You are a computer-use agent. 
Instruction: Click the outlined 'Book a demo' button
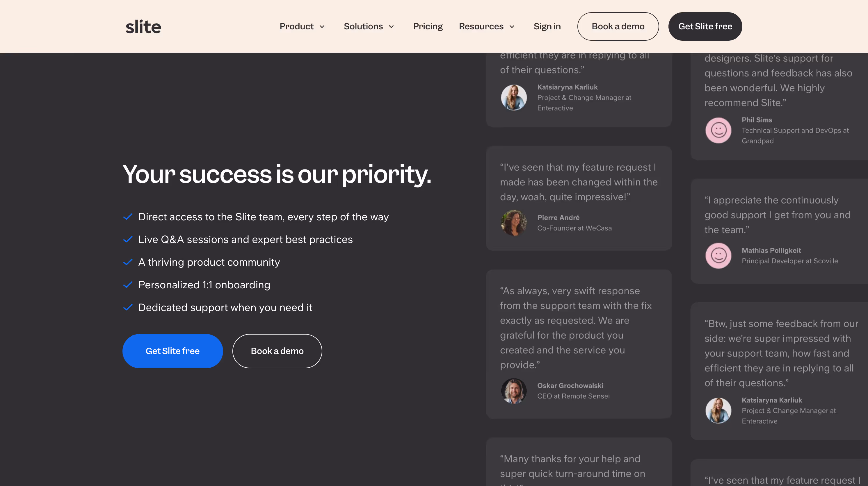coord(277,351)
